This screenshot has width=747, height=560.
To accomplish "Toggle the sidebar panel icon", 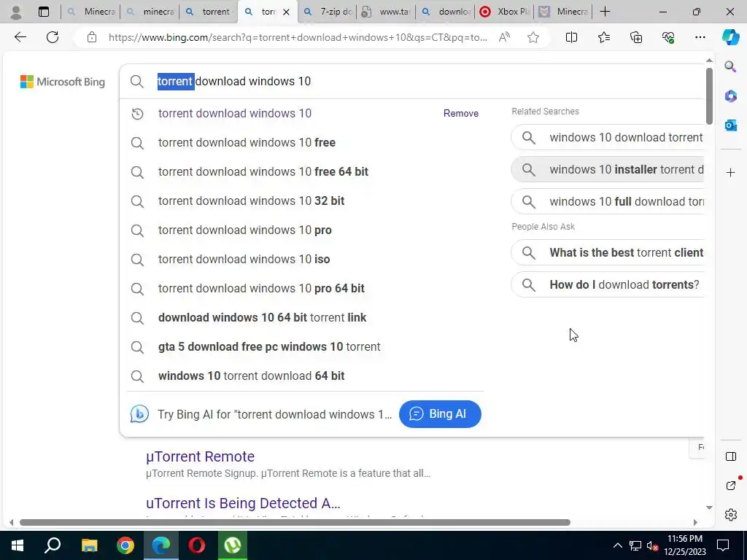I will [x=730, y=456].
